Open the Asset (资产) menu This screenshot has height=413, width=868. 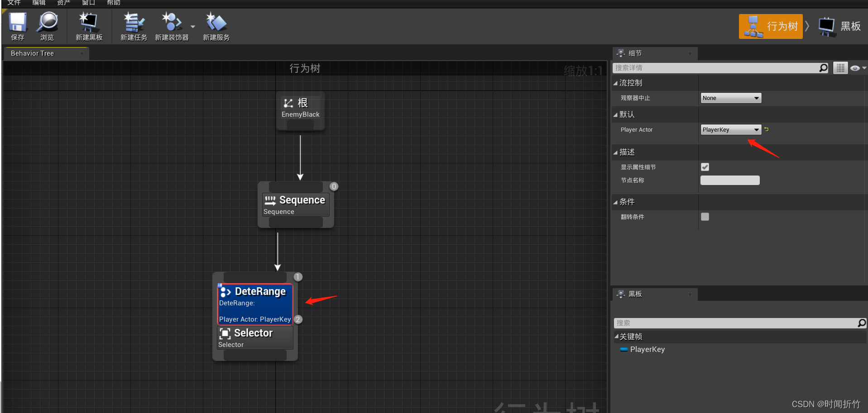pyautogui.click(x=63, y=3)
